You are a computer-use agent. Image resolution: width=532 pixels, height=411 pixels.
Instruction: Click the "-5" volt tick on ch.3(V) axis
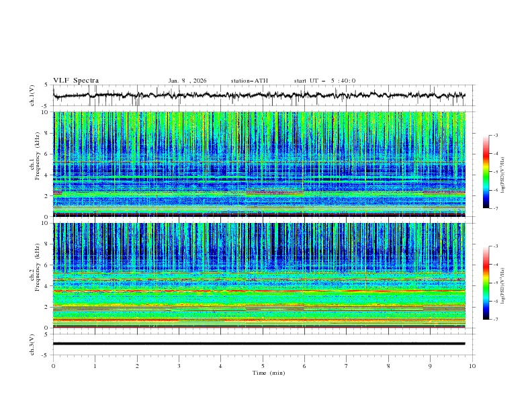coord(46,355)
